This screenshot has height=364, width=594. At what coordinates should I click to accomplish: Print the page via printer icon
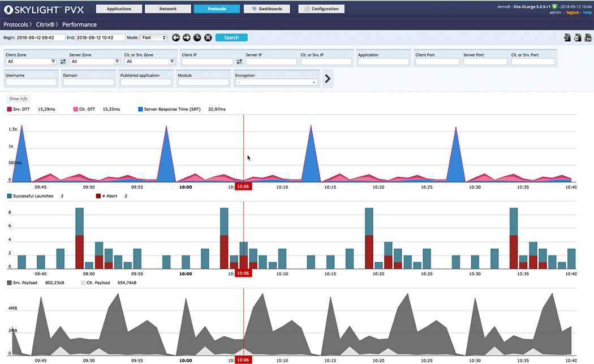click(x=578, y=37)
